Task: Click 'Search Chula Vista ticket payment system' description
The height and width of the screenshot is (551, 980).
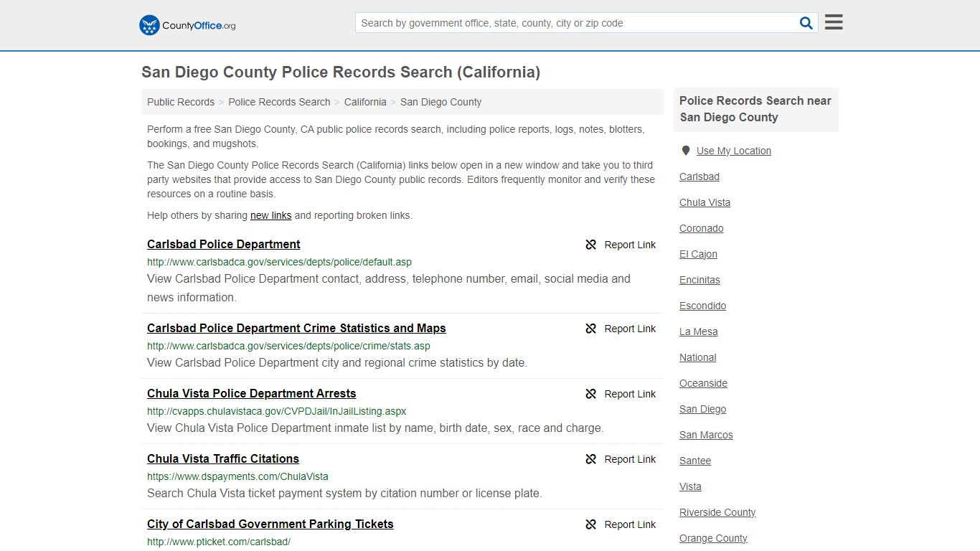Action: (x=344, y=493)
